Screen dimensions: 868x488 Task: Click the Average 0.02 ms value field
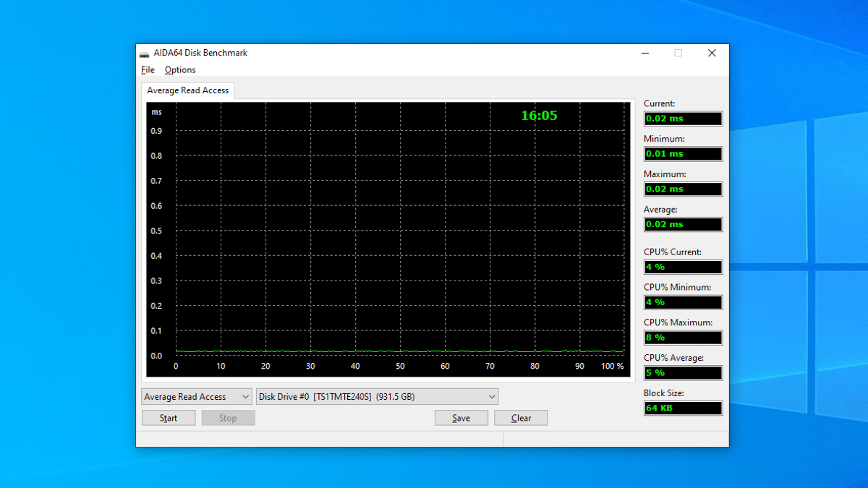coord(684,225)
